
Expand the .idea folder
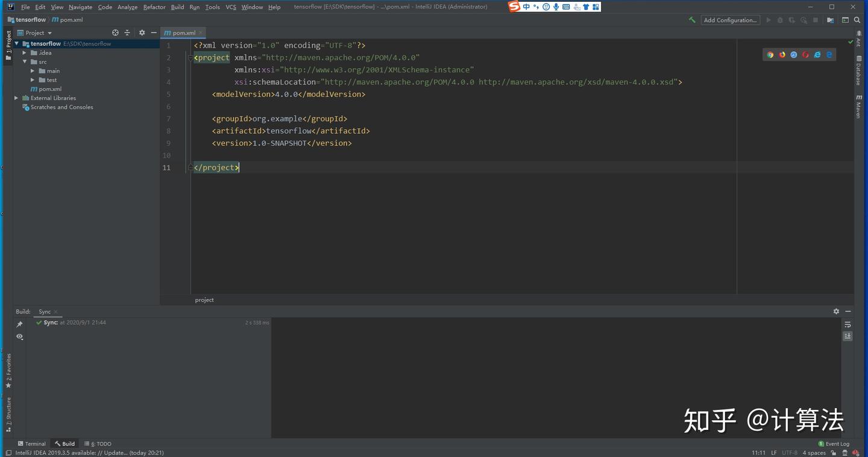[x=25, y=52]
